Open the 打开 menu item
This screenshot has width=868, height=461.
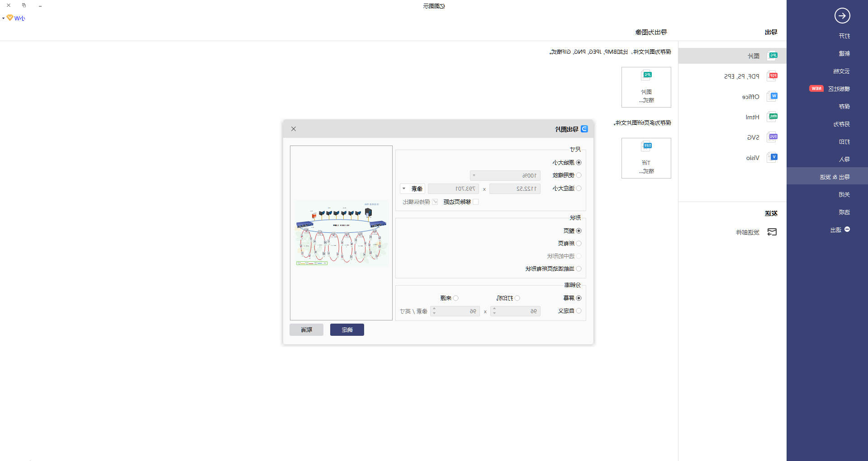(x=844, y=36)
